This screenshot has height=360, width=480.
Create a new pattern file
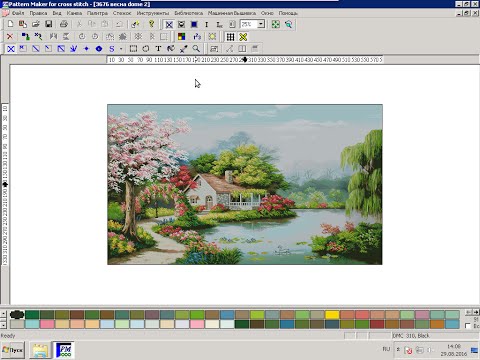pyautogui.click(x=10, y=24)
